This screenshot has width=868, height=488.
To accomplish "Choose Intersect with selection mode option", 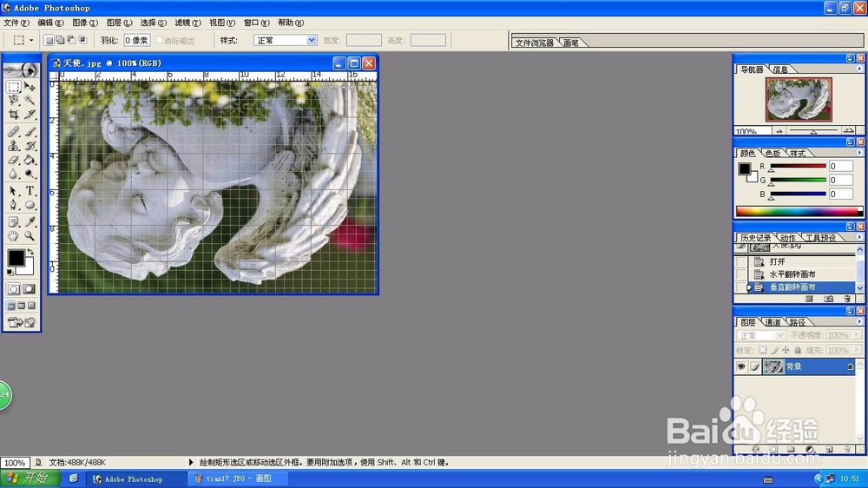I will [83, 40].
